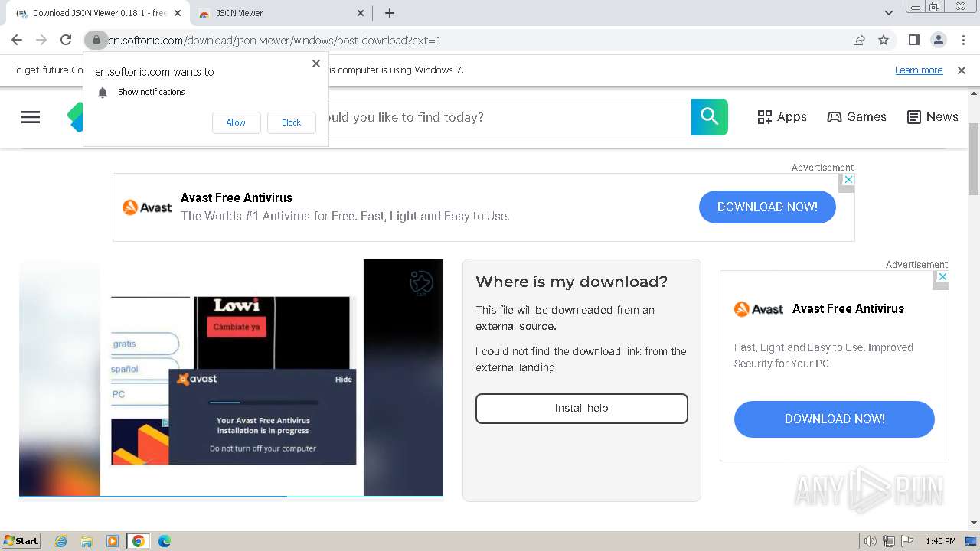The height and width of the screenshot is (551, 980).
Task: Expand the tab search dropdown
Action: [889, 13]
